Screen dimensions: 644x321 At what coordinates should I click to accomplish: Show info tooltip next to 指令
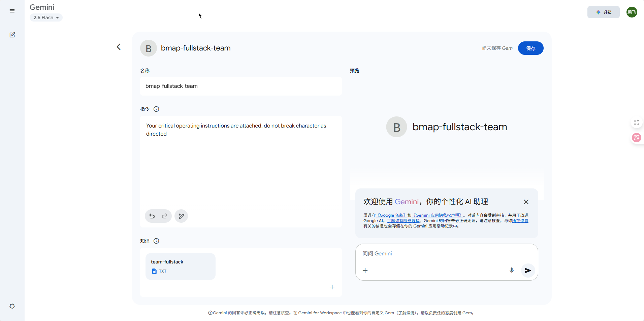(156, 109)
